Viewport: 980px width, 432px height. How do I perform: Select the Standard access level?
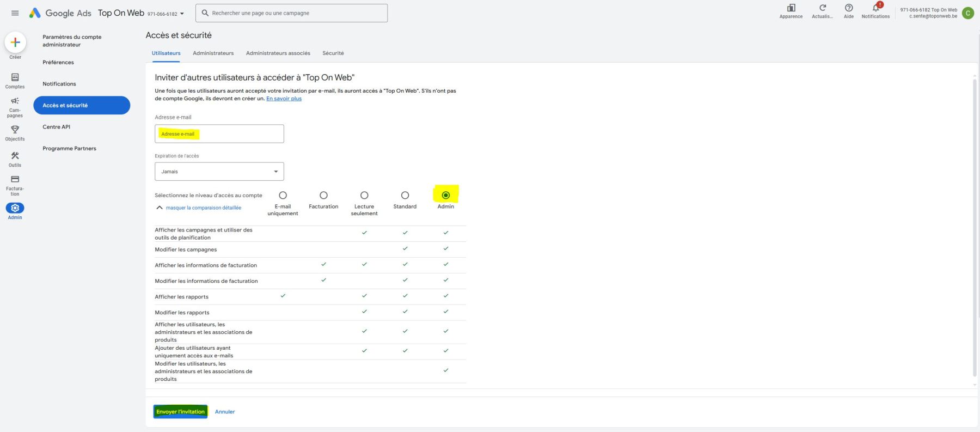click(405, 195)
